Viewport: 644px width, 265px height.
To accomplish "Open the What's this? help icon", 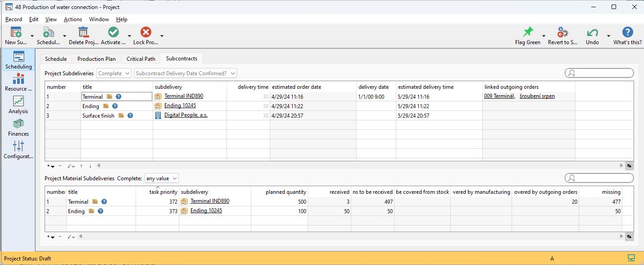I will (627, 33).
